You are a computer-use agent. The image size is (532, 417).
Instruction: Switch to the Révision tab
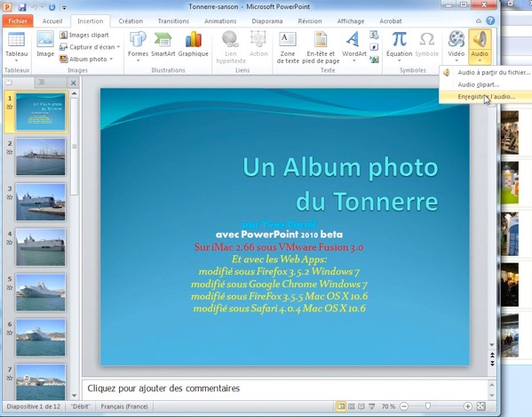[310, 20]
